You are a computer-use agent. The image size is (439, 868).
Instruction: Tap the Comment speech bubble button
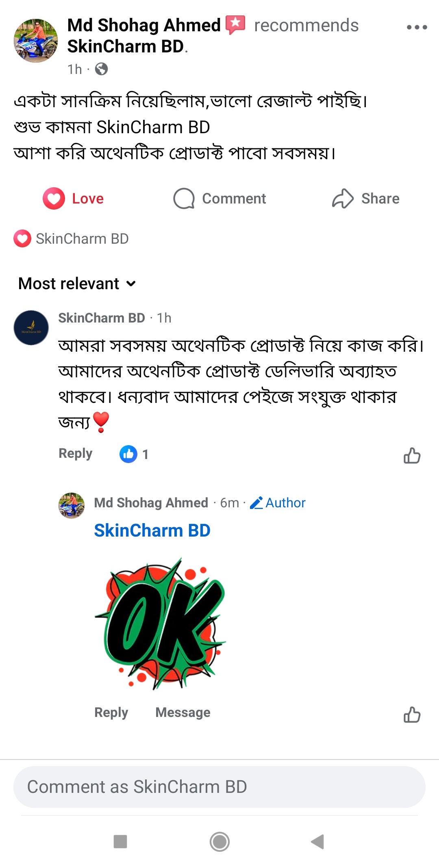coord(219,199)
